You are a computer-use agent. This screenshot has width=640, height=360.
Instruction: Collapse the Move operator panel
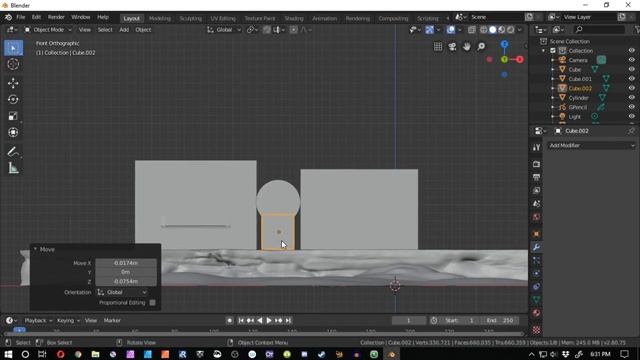pos(35,249)
